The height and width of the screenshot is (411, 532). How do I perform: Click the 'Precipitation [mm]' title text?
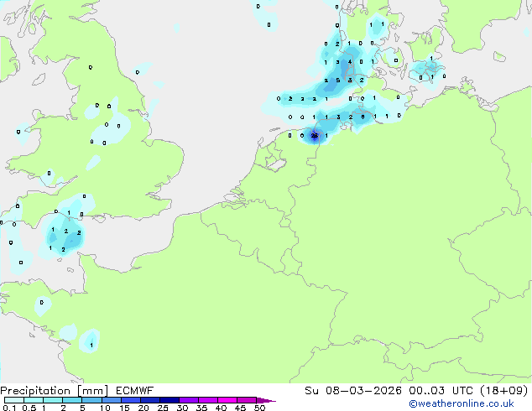click(55, 391)
